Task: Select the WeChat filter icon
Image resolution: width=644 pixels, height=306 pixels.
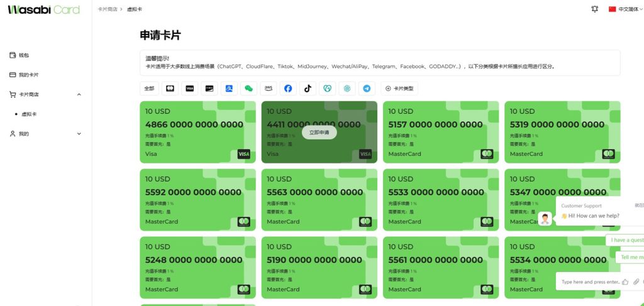Action: click(x=249, y=89)
